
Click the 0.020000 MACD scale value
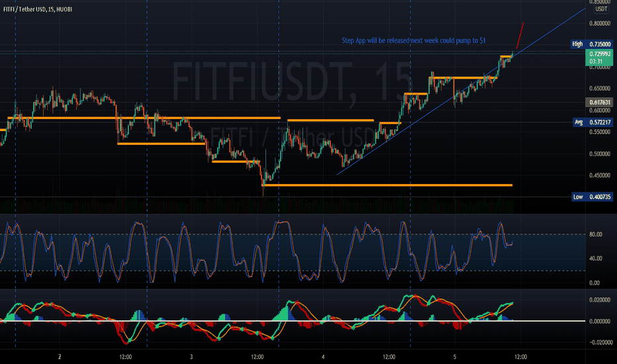coord(600,300)
